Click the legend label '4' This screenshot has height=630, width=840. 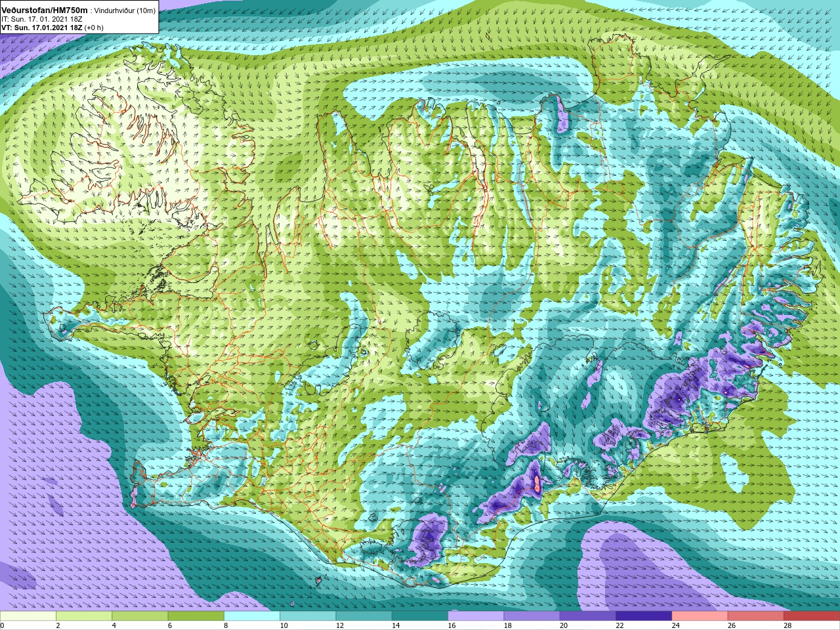point(114,625)
